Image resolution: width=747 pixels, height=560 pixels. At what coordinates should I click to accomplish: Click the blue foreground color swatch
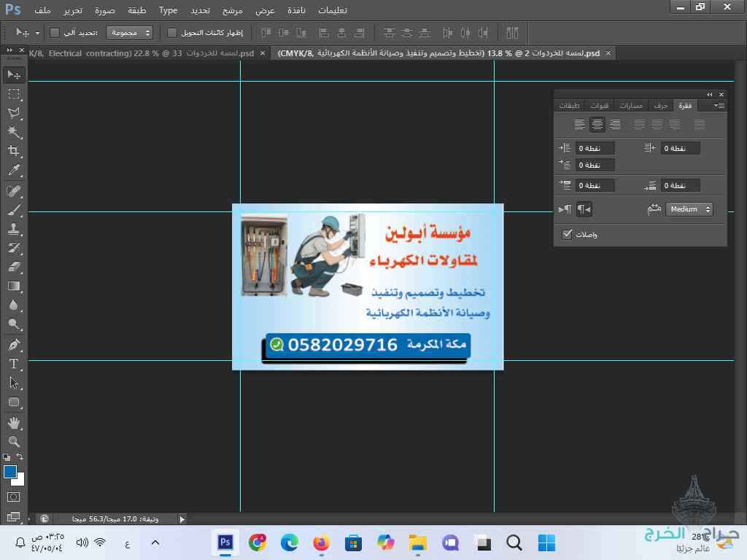(x=10, y=472)
